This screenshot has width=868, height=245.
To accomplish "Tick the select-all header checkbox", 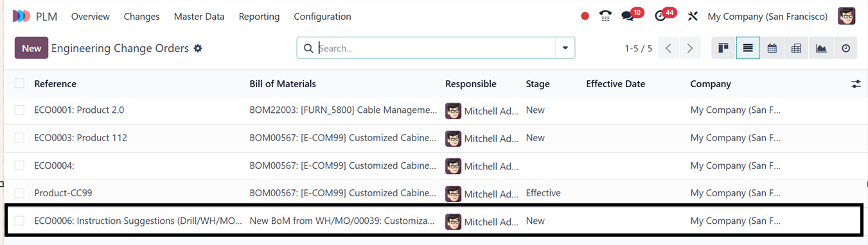I will [x=19, y=83].
